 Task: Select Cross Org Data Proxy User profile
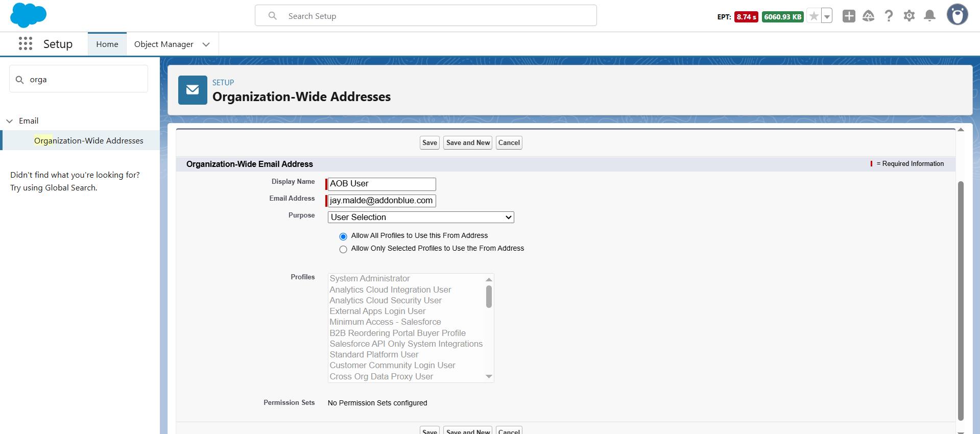click(381, 376)
